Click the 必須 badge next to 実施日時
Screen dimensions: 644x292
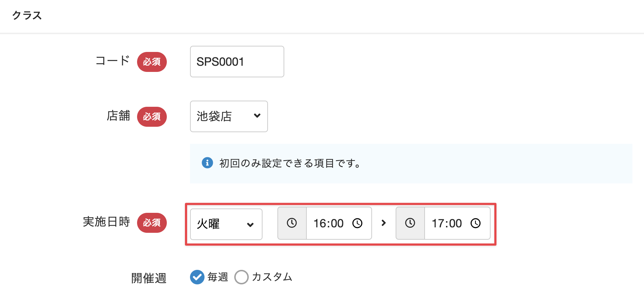click(152, 223)
